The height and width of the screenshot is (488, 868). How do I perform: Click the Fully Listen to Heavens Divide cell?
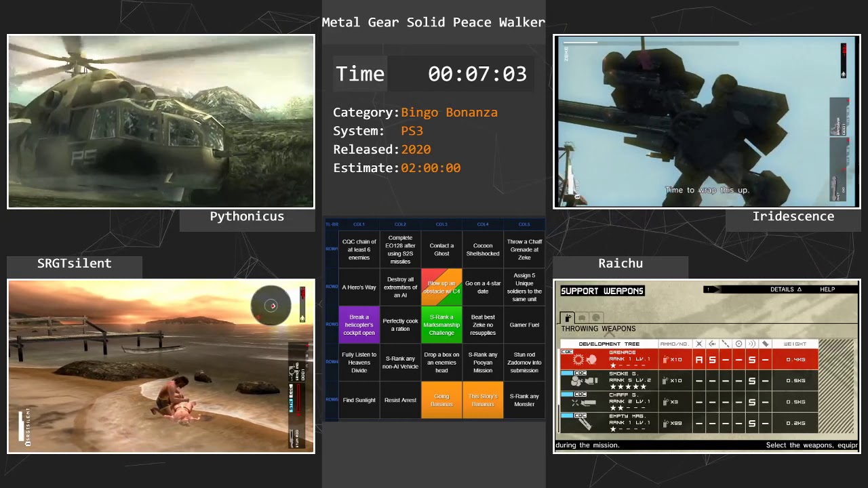tap(359, 363)
